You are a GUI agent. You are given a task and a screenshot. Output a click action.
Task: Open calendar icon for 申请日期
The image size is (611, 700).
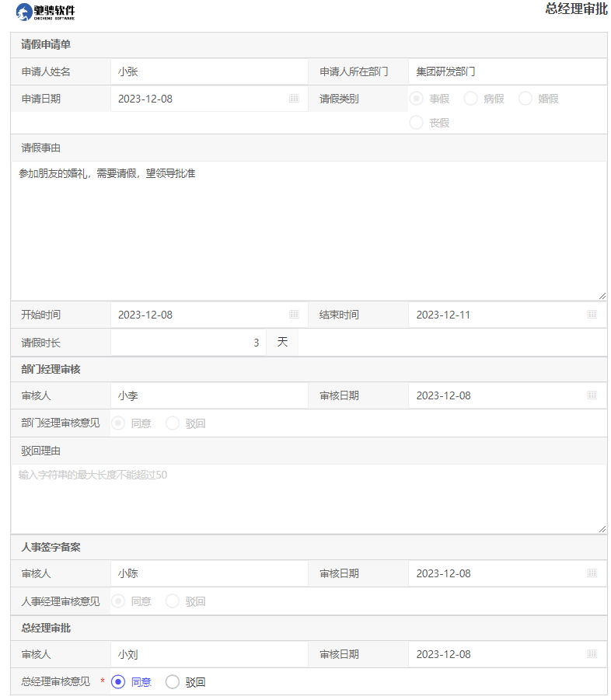click(294, 99)
